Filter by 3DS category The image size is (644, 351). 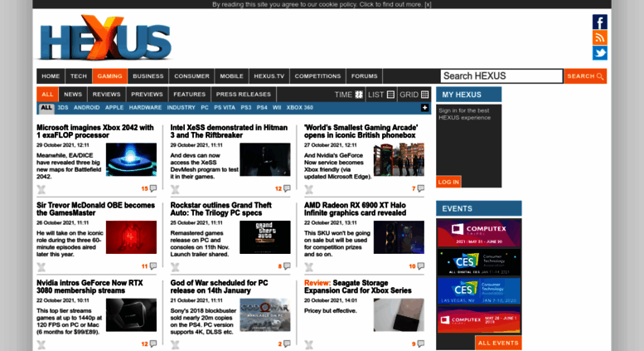(63, 108)
